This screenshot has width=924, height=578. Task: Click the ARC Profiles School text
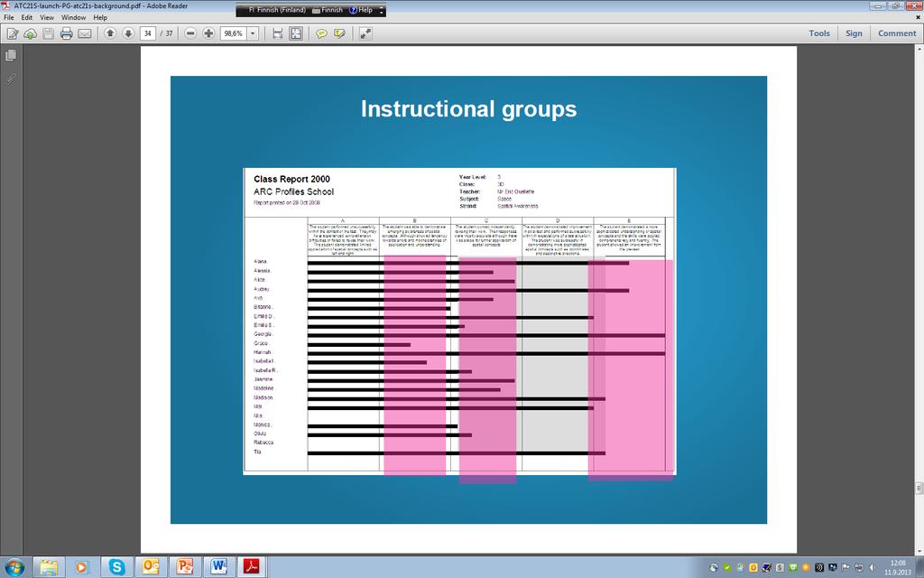click(x=293, y=191)
